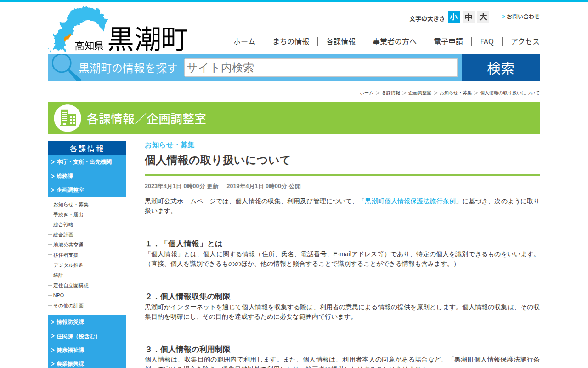The image size is (588, 368).
Task: Set text size to 大
Action: point(483,17)
